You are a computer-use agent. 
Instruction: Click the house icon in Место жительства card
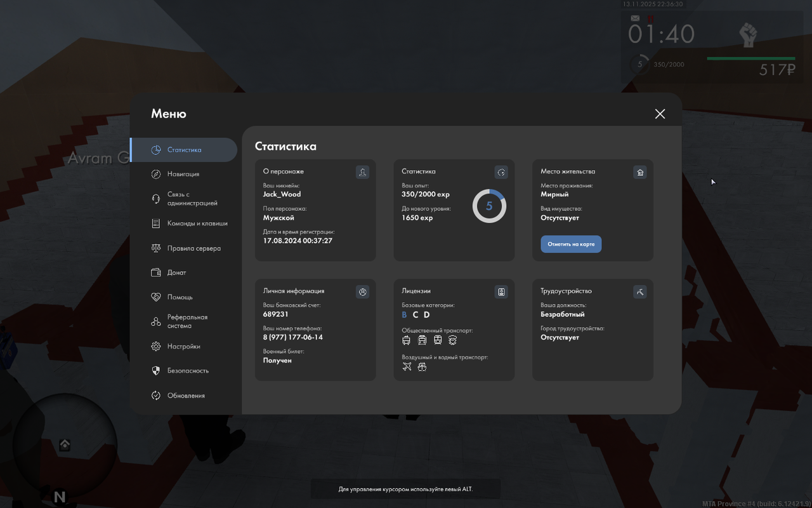[x=640, y=172]
